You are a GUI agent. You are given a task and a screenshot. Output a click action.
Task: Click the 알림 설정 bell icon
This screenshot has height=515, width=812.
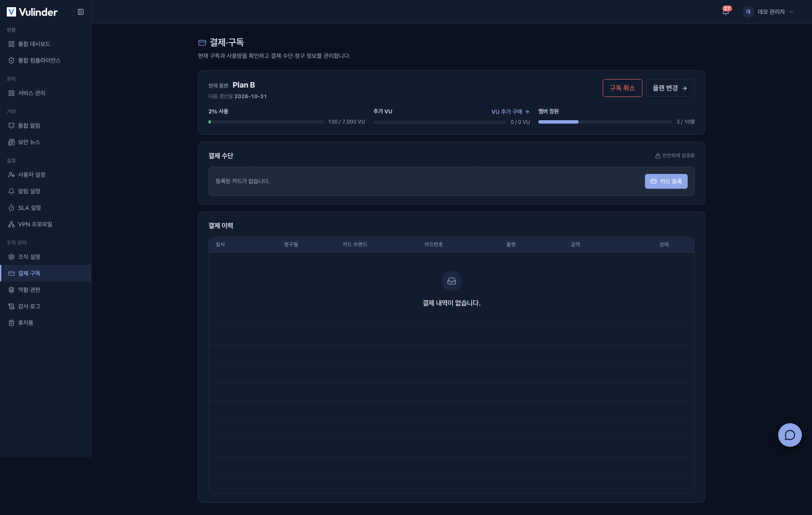[11, 191]
